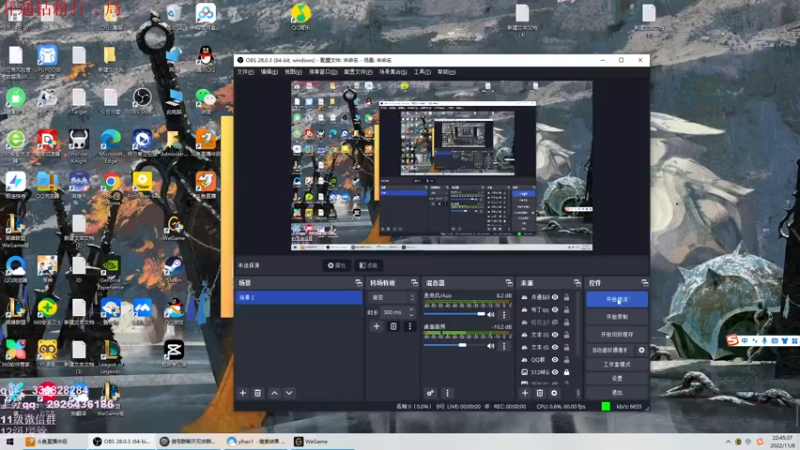Open the 场景集合(S) menu
This screenshot has height=450, width=800.
[393, 72]
